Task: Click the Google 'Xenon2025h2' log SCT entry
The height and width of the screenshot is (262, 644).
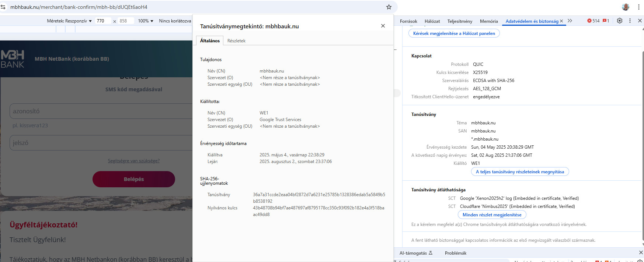Action: (519, 198)
